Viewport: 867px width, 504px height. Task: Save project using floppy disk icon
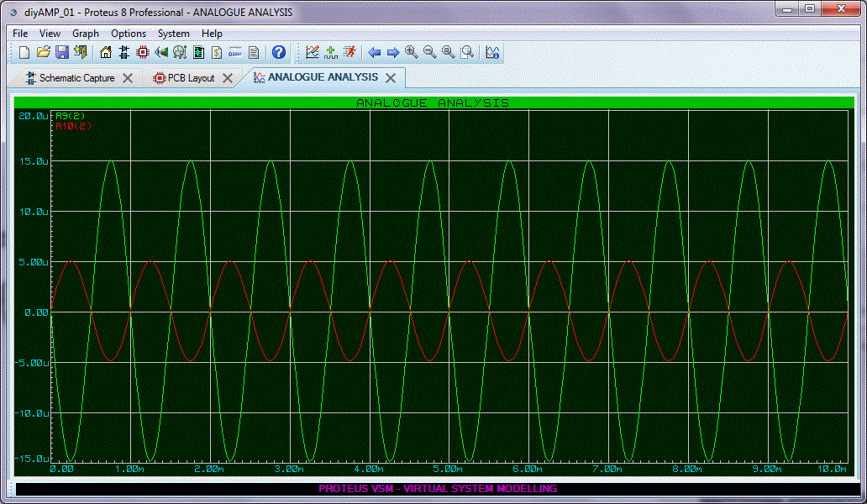61,52
